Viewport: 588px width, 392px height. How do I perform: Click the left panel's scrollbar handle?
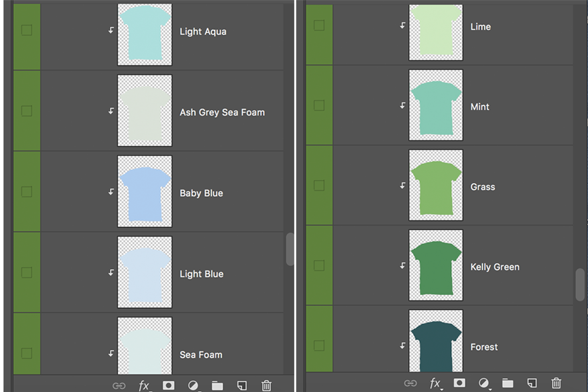click(x=290, y=249)
